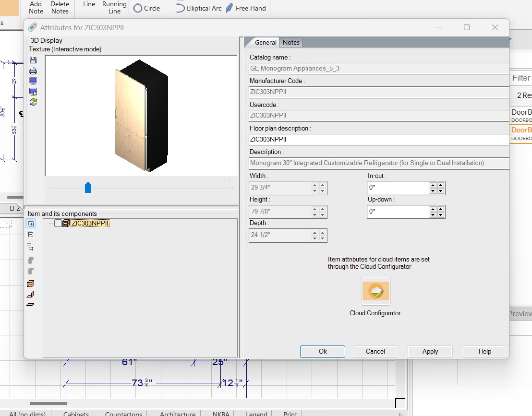Select the Line drawing tool
Viewport: 532px width, 416px height.
tap(89, 4)
